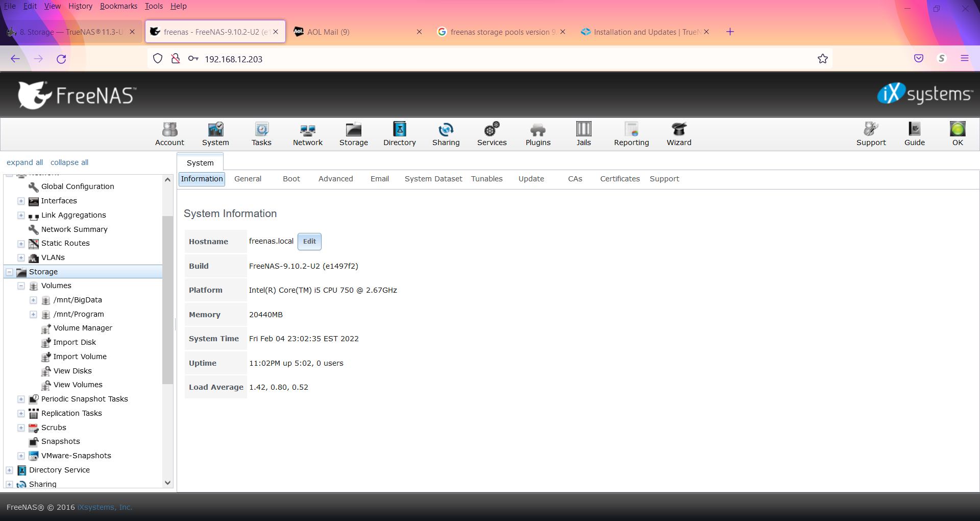Expand the Scrubs tree node
The image size is (980, 521).
point(21,428)
